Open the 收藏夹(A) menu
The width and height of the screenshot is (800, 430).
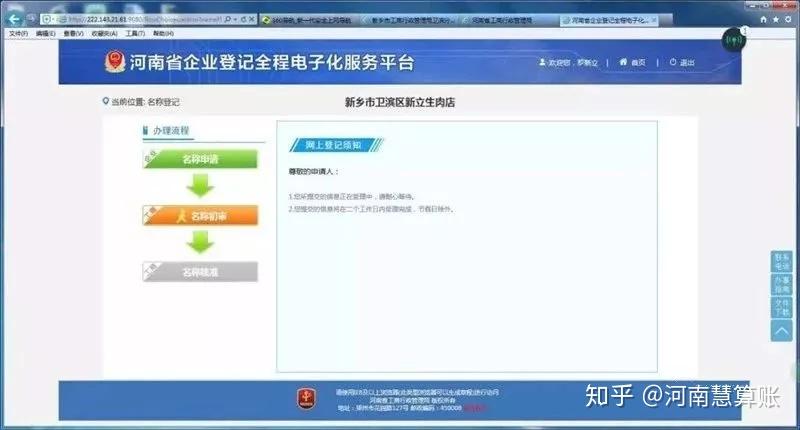[105, 34]
